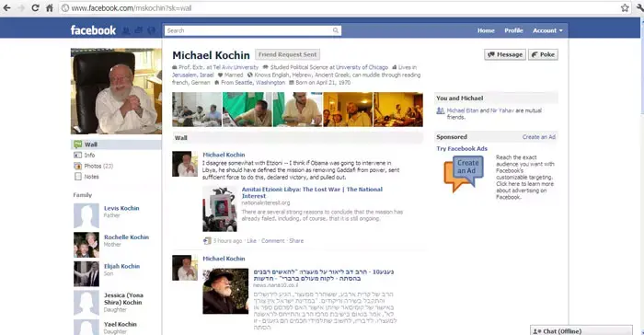
Task: Open the fourth photo in the strip
Action: point(348,110)
